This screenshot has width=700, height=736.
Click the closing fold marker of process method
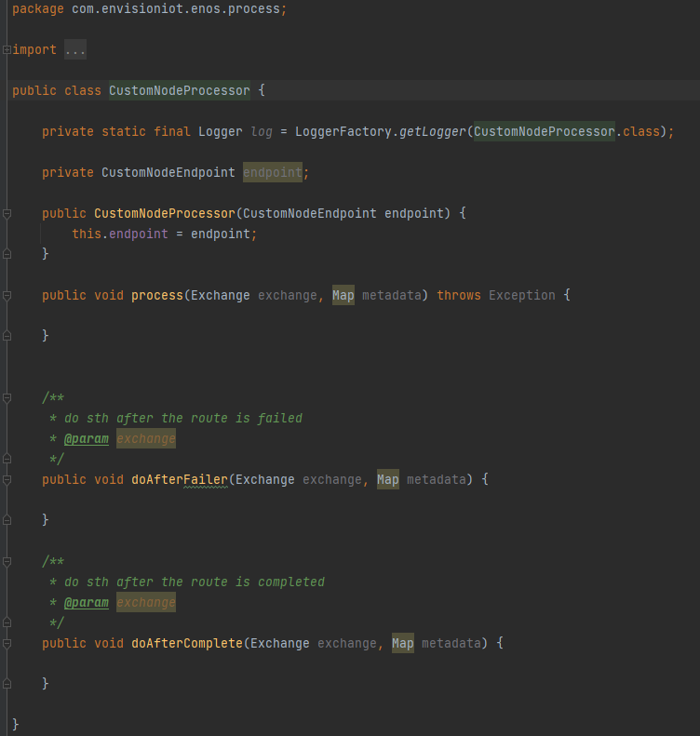(x=7, y=335)
